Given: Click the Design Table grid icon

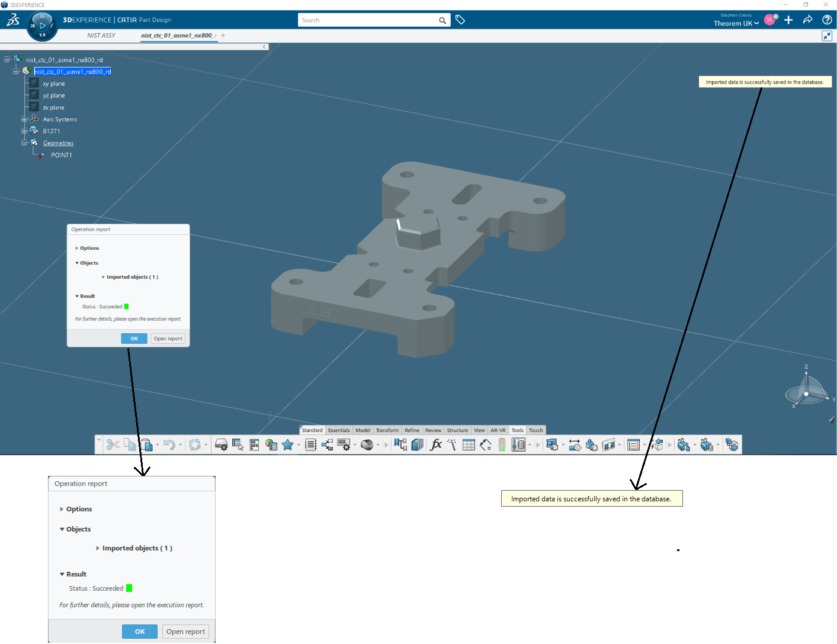Looking at the screenshot, I should click(469, 445).
